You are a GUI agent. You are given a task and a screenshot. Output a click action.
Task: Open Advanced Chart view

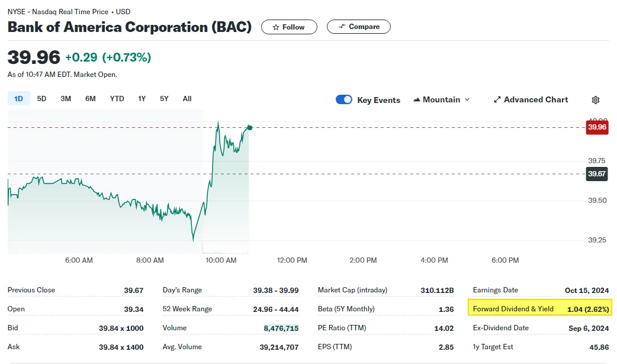pyautogui.click(x=531, y=99)
